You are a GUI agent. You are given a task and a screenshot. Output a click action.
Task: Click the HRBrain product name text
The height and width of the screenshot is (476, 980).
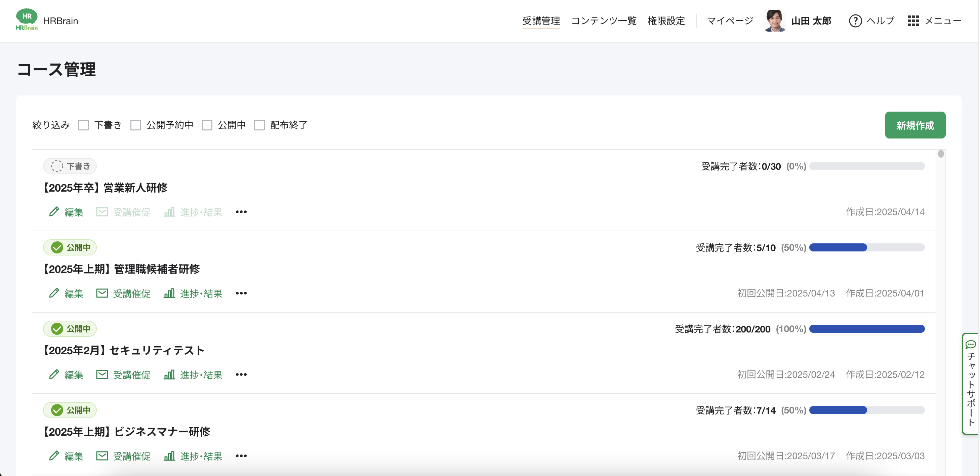click(x=60, y=21)
